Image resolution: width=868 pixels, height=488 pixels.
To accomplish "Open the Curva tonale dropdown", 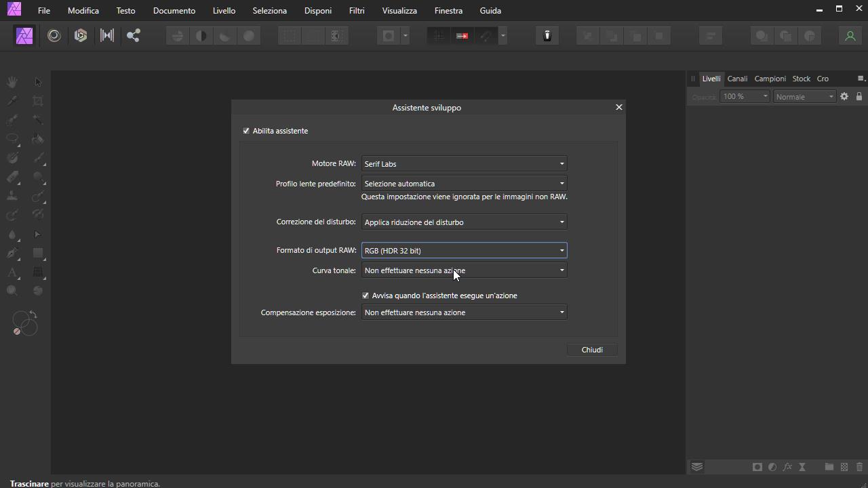I will pyautogui.click(x=464, y=270).
